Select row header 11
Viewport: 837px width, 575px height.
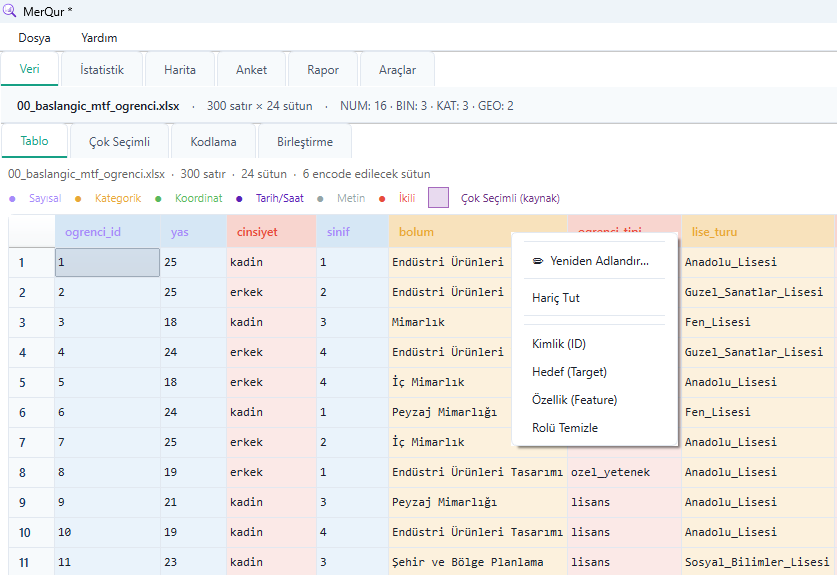pos(31,562)
